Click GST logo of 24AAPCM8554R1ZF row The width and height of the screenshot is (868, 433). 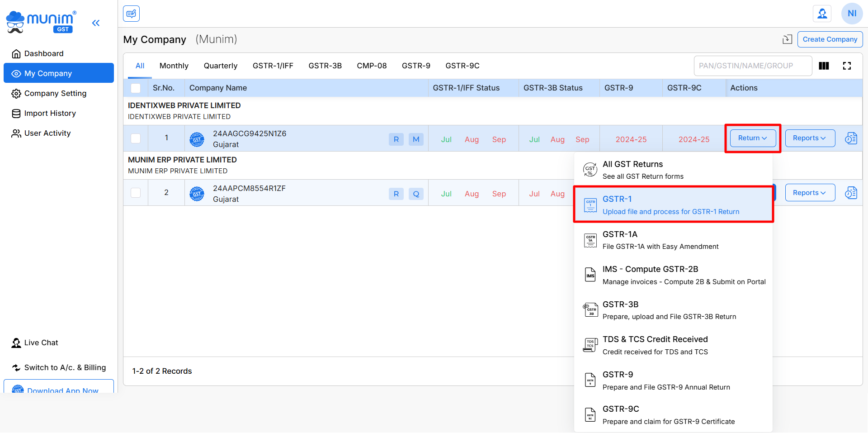tap(197, 194)
